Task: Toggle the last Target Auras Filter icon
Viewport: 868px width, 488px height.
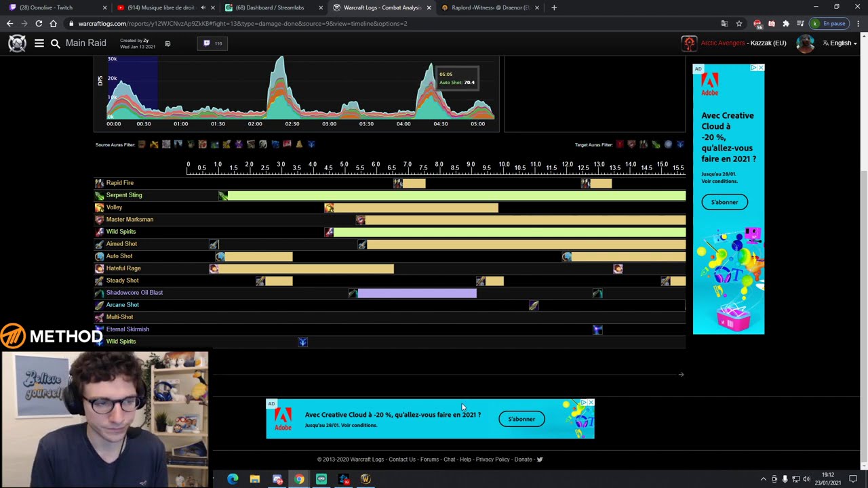Action: tap(680, 144)
